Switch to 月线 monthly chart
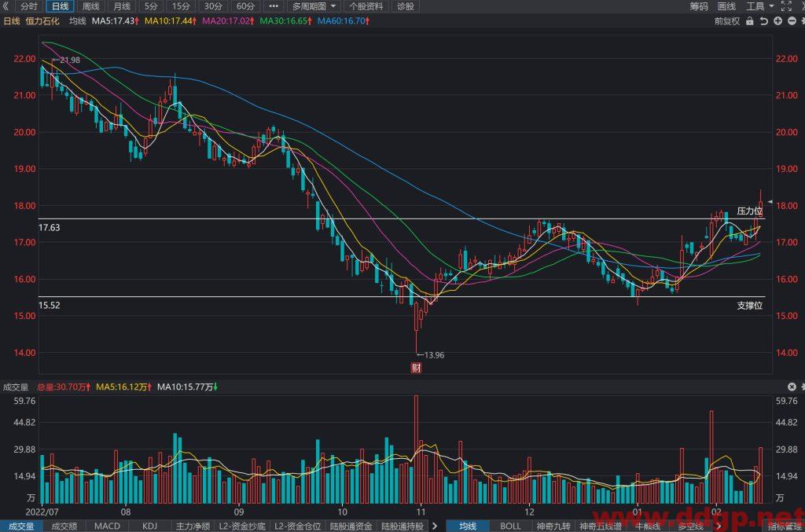Image resolution: width=805 pixels, height=532 pixels. click(x=122, y=6)
